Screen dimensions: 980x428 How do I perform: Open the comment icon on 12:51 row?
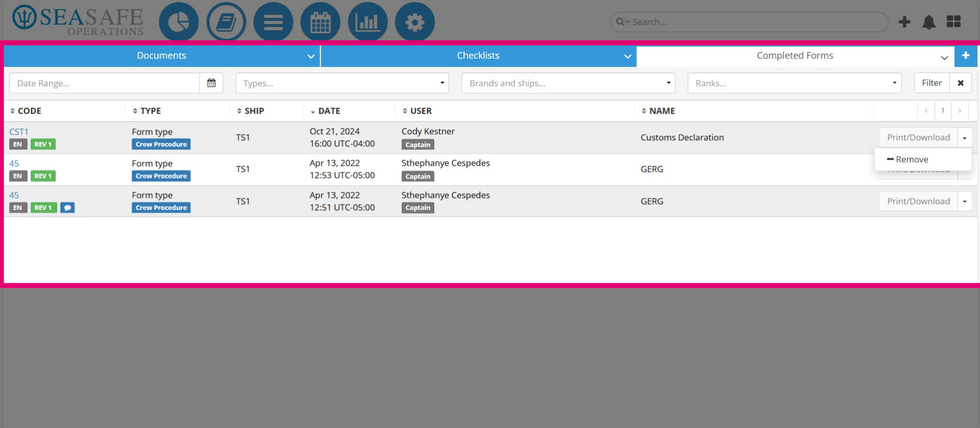pos(67,208)
